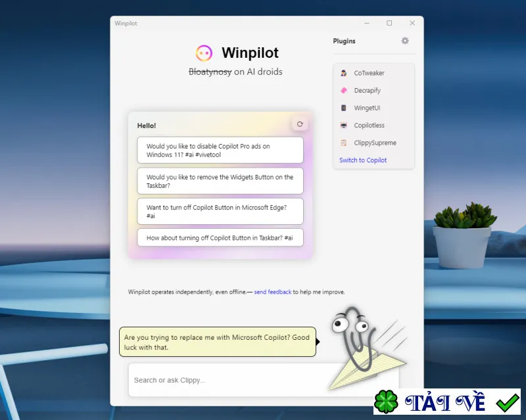
Task: Click the CoTweaker plugin icon
Action: click(343, 73)
